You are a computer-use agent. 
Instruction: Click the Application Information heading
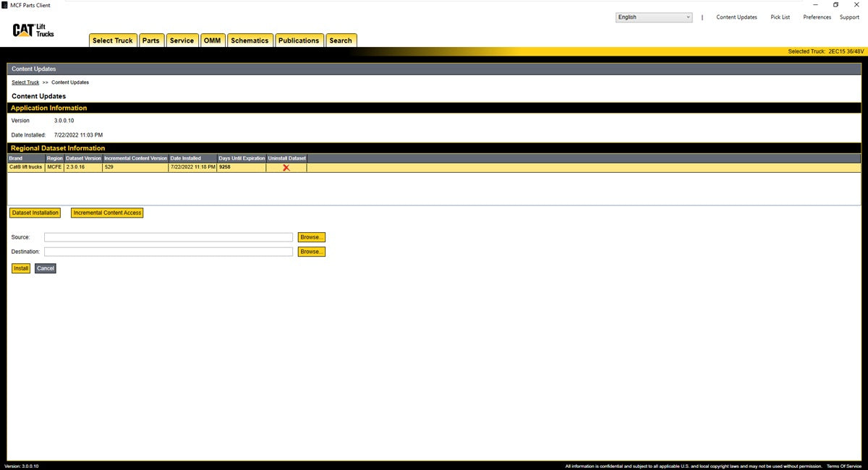click(48, 108)
